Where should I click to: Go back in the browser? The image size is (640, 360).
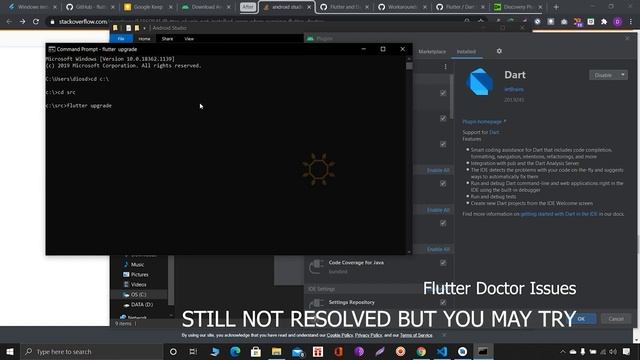click(9, 21)
